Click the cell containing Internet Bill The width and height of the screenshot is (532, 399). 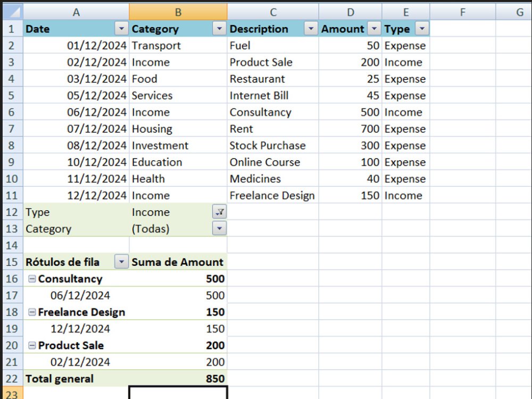pos(273,95)
